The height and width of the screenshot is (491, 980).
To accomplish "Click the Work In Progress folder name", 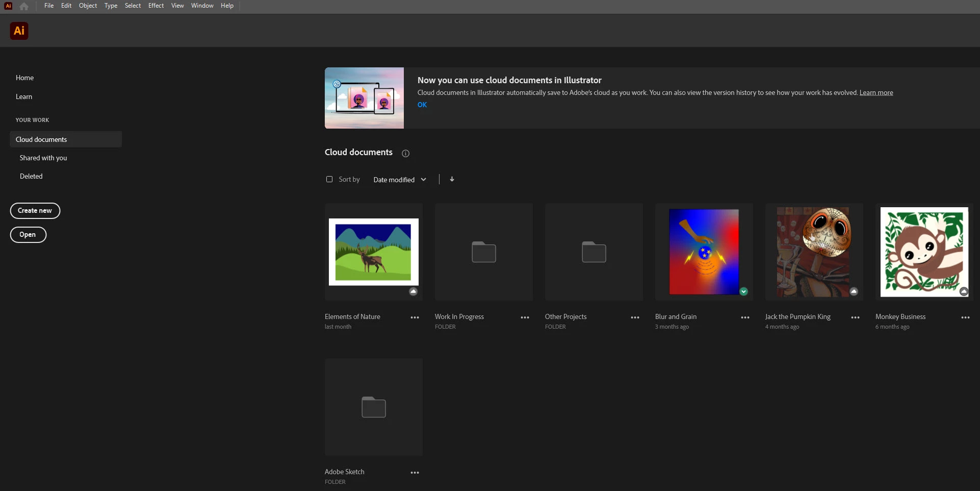I will pyautogui.click(x=459, y=316).
